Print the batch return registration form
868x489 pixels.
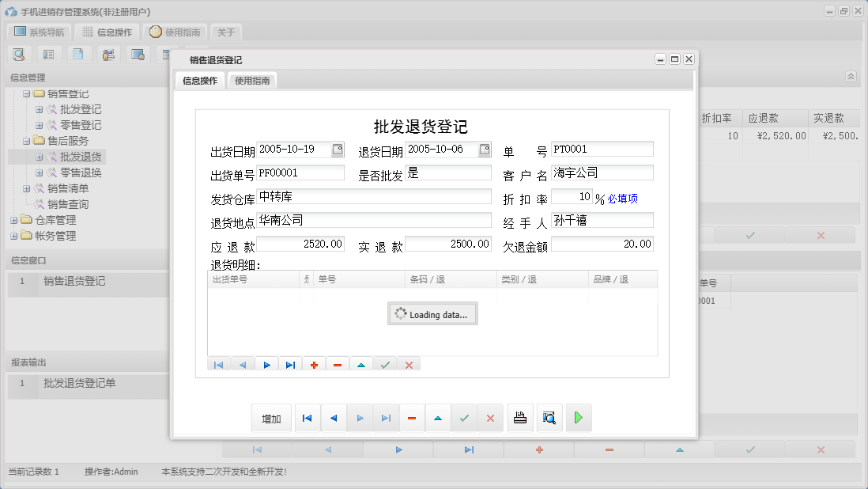520,417
